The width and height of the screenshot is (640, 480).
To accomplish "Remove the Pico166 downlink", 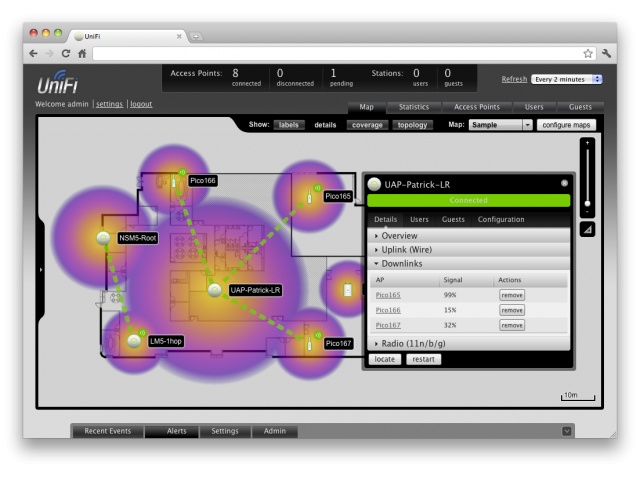I will coord(512,310).
